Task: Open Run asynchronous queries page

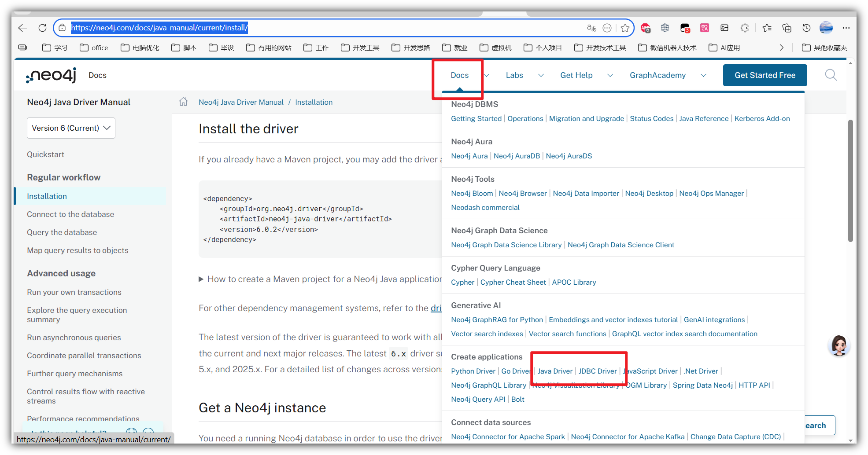Action: [x=74, y=338]
